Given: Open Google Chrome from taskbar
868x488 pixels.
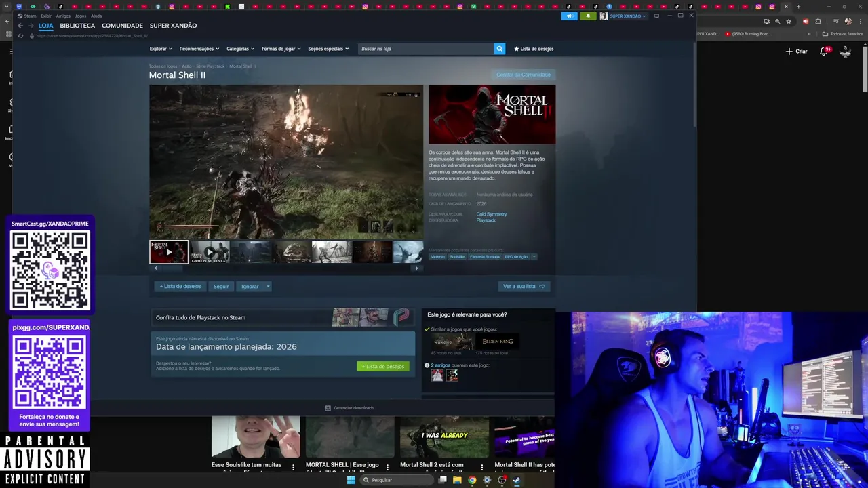Looking at the screenshot, I should 472,480.
